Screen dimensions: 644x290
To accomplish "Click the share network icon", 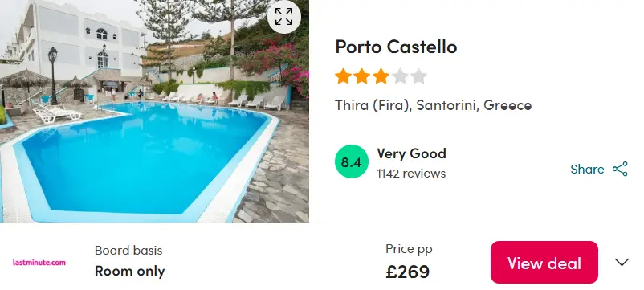I will pyautogui.click(x=620, y=169).
